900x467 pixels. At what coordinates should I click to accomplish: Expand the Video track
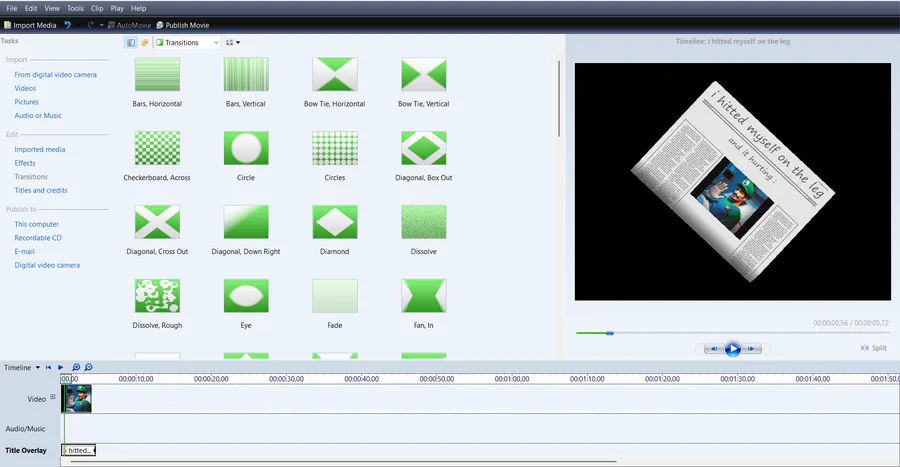[52, 396]
